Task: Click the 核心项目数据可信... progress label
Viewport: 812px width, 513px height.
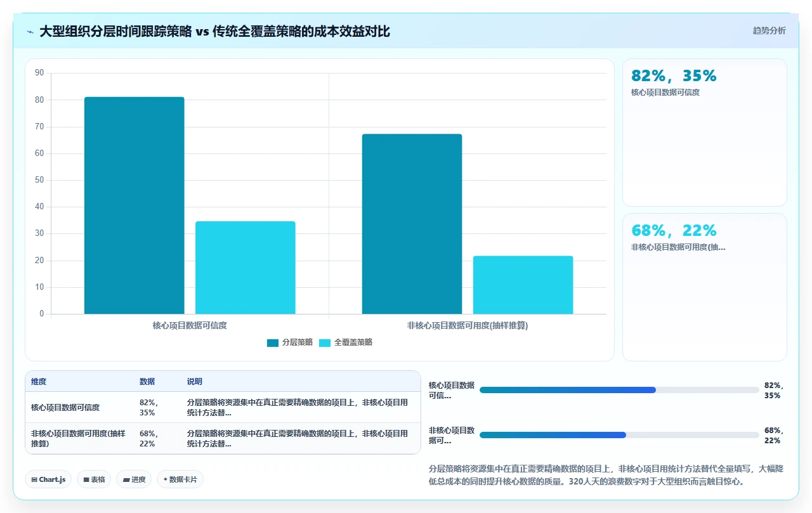Action: click(452, 390)
